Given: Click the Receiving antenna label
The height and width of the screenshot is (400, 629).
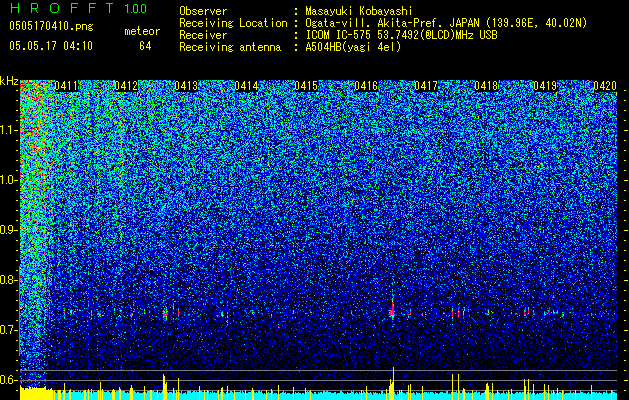Looking at the screenshot, I should click(230, 47).
